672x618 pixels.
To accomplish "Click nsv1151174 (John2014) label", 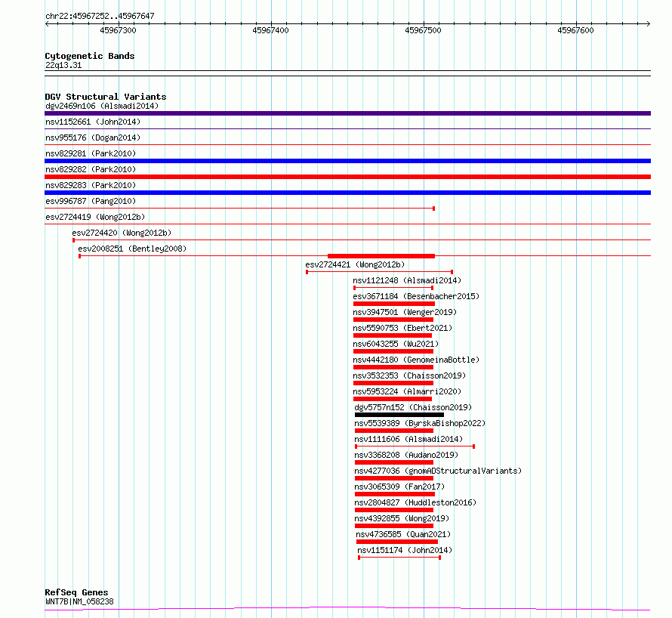I will tap(405, 550).
